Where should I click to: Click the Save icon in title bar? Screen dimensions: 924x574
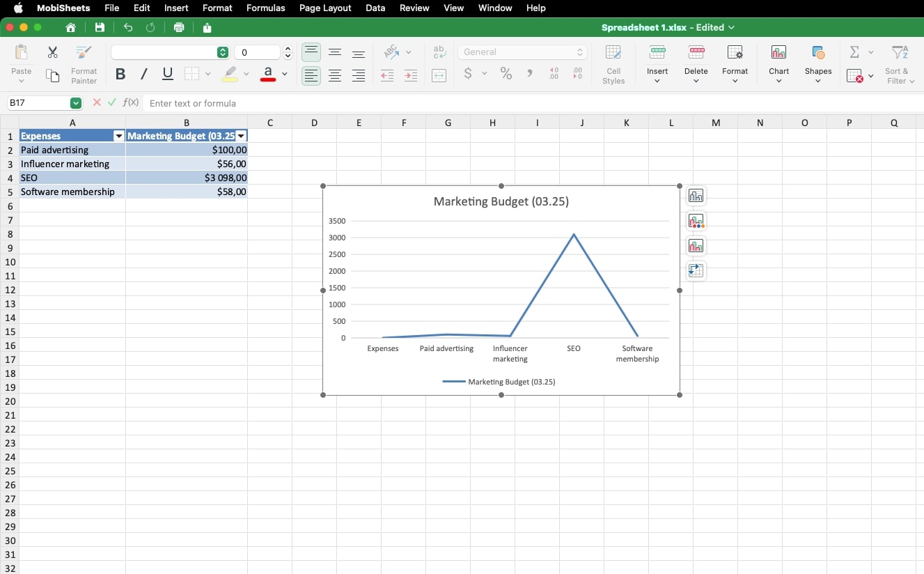point(100,28)
